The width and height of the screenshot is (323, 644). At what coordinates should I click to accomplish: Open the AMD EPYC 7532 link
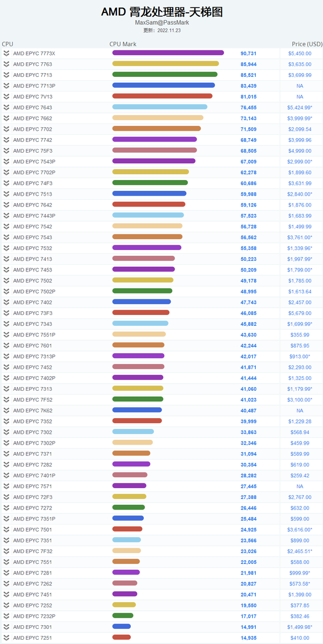(32, 248)
